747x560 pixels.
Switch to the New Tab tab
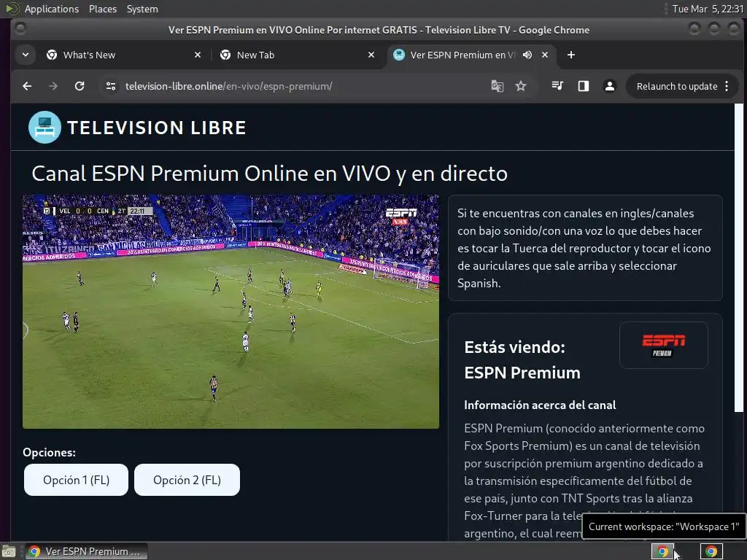pos(298,55)
